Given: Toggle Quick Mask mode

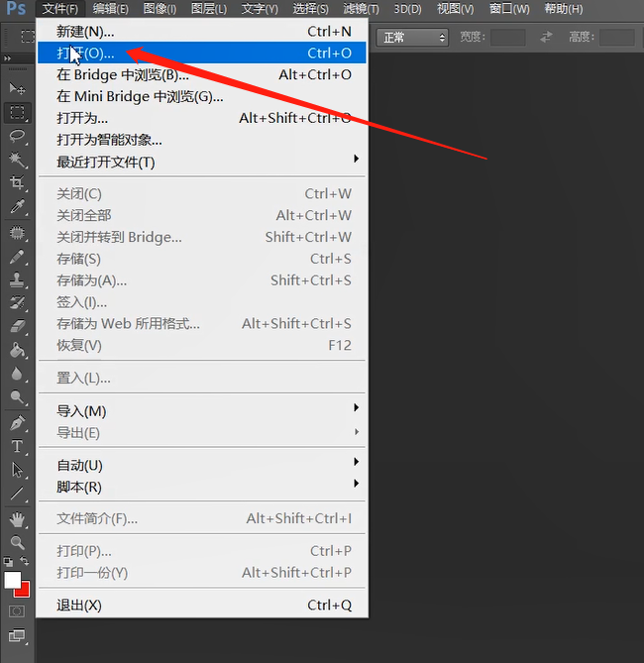Looking at the screenshot, I should point(17,611).
